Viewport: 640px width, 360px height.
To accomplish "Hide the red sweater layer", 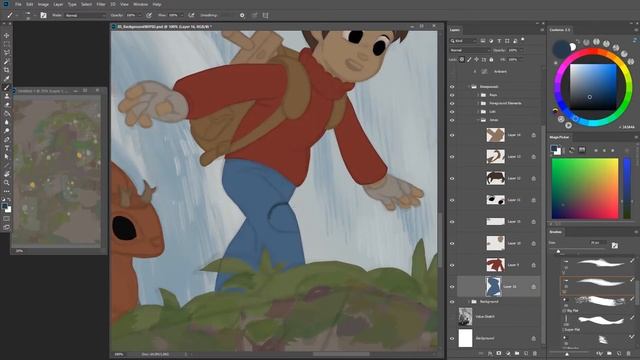I will click(x=452, y=265).
